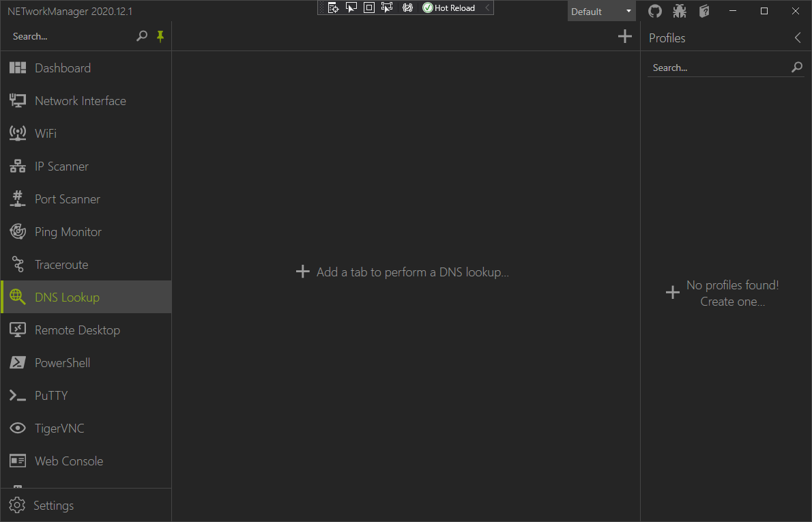Minimize the NETworkManager window
Viewport: 812px width, 522px height.
[x=733, y=11]
